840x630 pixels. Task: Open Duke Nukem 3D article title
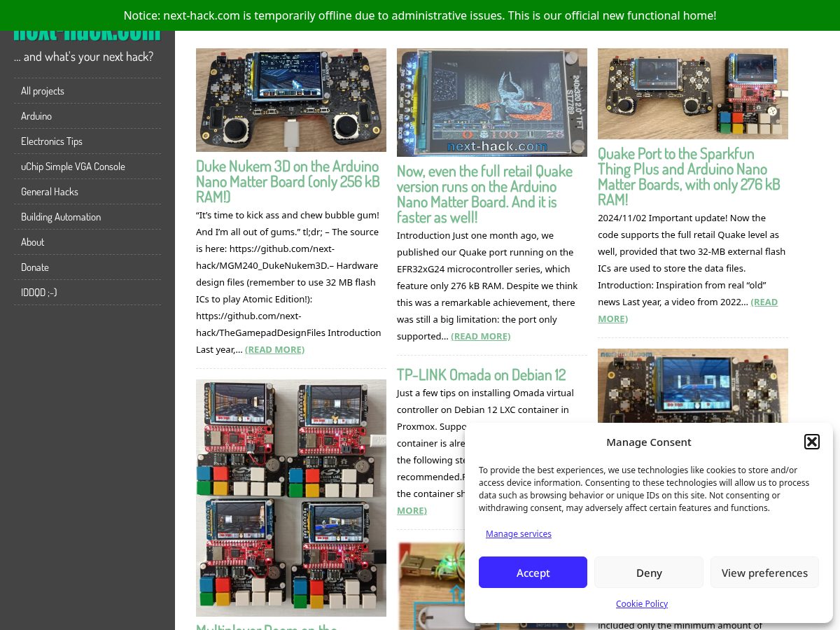(288, 181)
